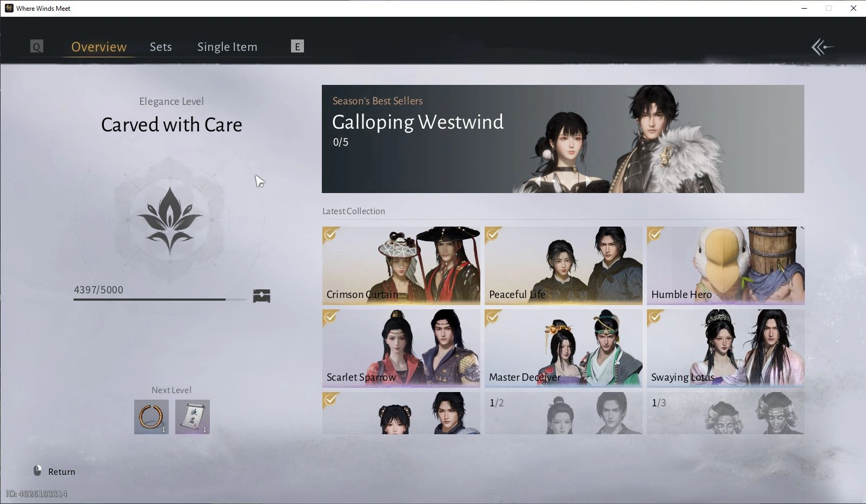The width and height of the screenshot is (866, 504).
Task: Click the elegance progress bar
Action: tap(160, 299)
